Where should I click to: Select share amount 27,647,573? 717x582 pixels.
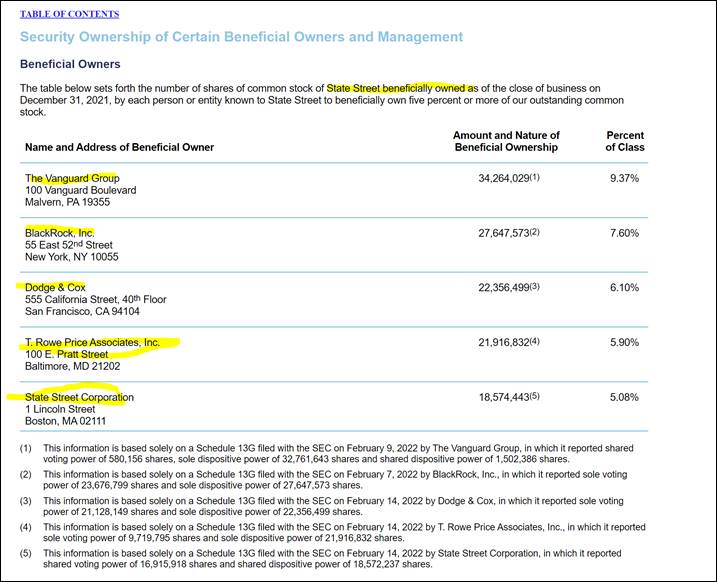[x=504, y=233]
